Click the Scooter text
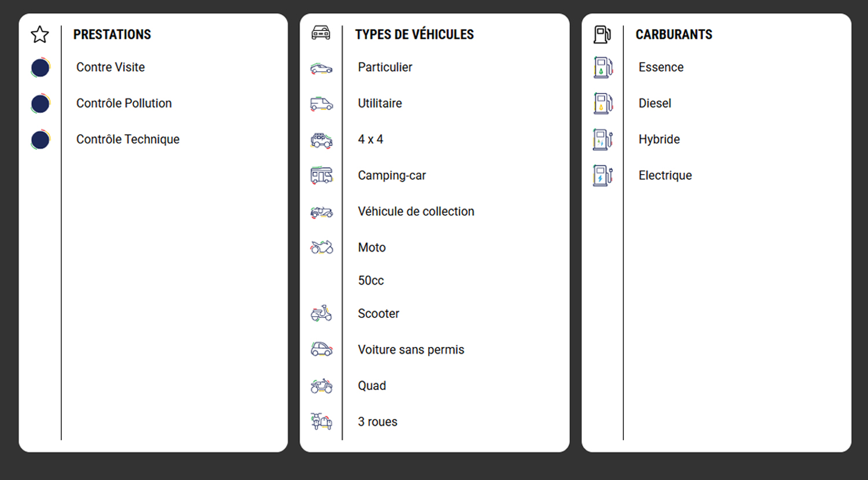 (378, 313)
